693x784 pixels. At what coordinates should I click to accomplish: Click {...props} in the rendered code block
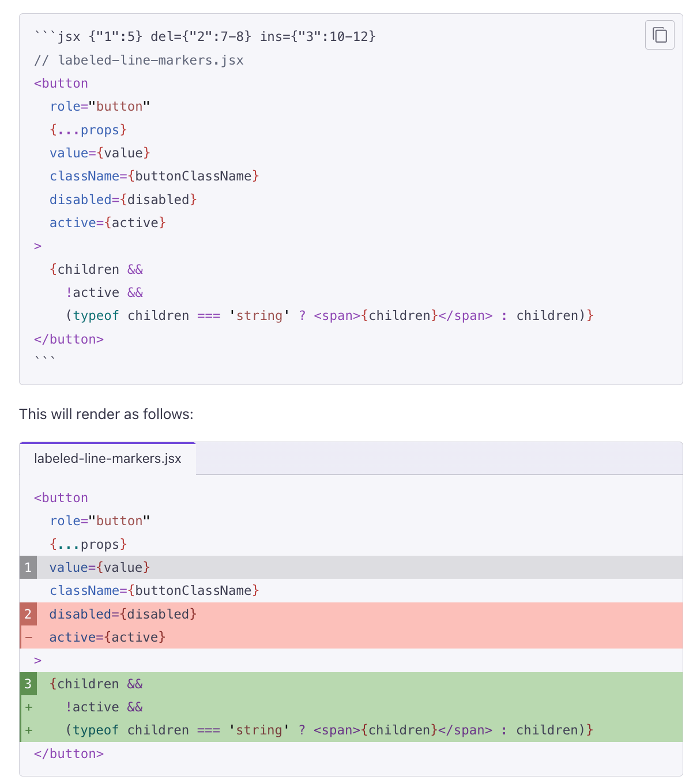[x=88, y=544]
